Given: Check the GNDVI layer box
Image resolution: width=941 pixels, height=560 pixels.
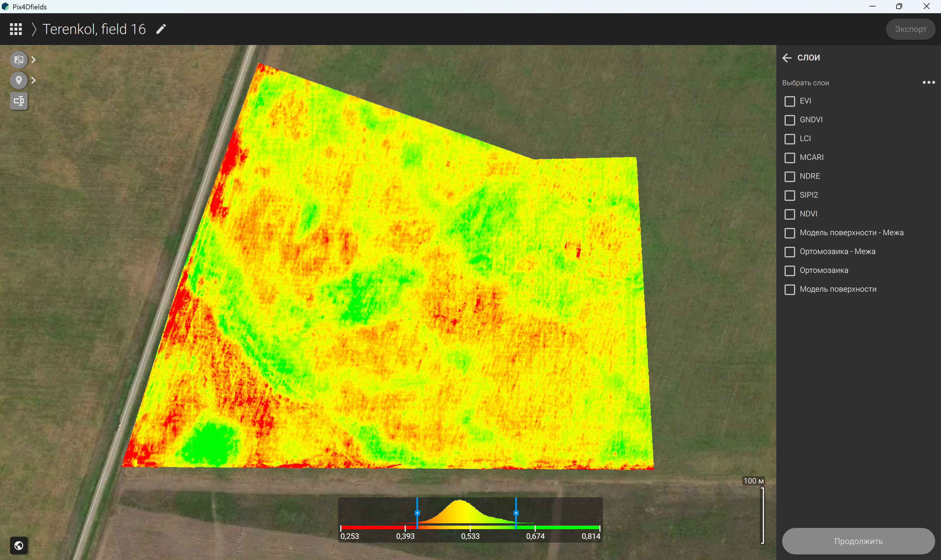Looking at the screenshot, I should click(x=790, y=120).
